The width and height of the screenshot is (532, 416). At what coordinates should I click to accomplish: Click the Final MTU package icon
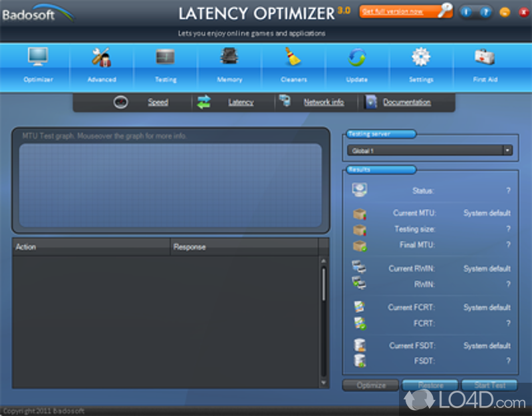coord(360,246)
